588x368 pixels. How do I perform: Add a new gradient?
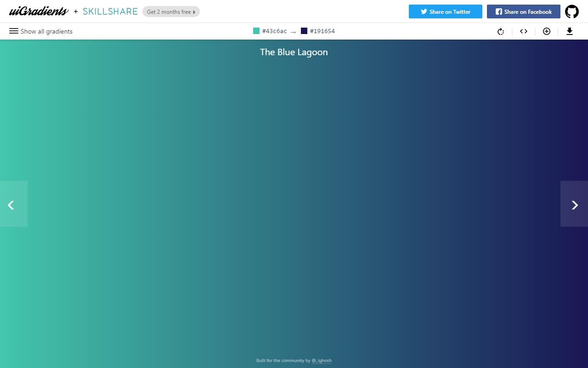coord(547,31)
